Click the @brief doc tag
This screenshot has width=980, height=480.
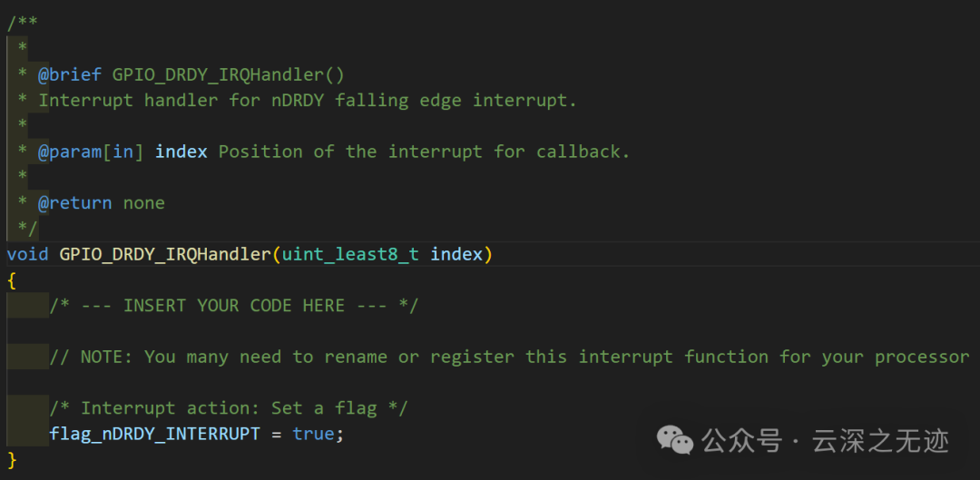pyautogui.click(x=69, y=74)
